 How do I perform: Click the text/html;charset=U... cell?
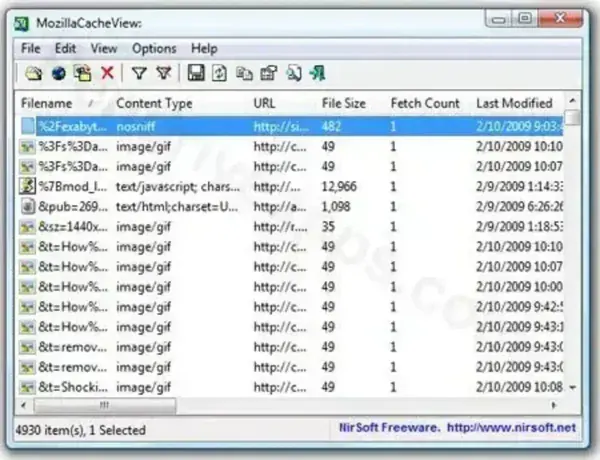(x=177, y=207)
